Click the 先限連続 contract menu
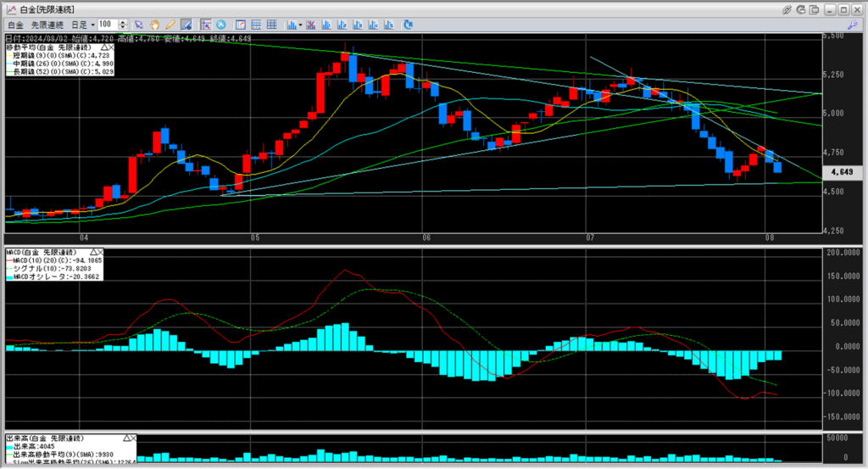The image size is (868, 469). tap(48, 25)
